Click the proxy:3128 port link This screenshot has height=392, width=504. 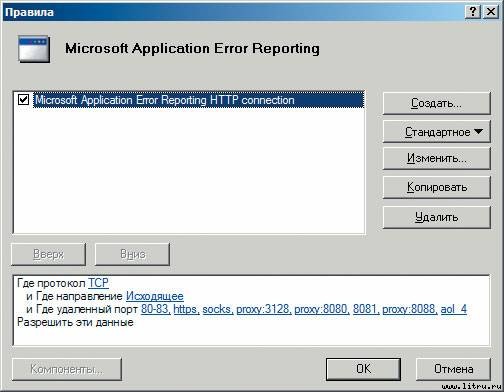263,309
